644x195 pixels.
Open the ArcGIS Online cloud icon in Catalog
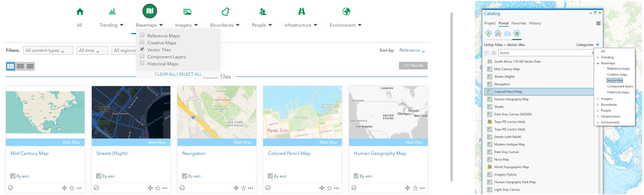[507, 34]
